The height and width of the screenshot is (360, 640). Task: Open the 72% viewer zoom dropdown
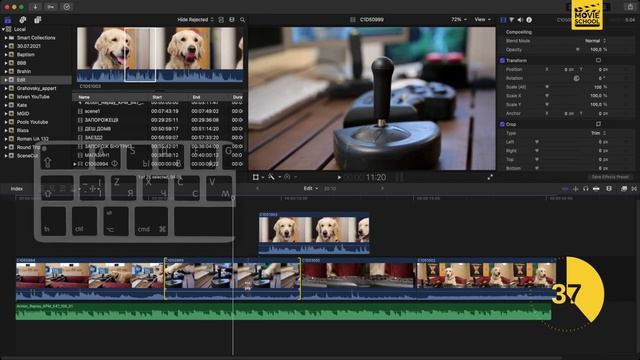(x=459, y=20)
